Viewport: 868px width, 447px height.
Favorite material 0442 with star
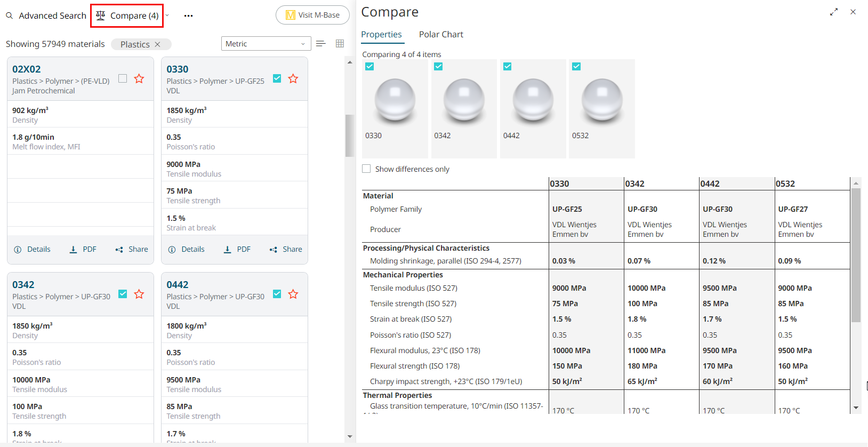click(293, 294)
